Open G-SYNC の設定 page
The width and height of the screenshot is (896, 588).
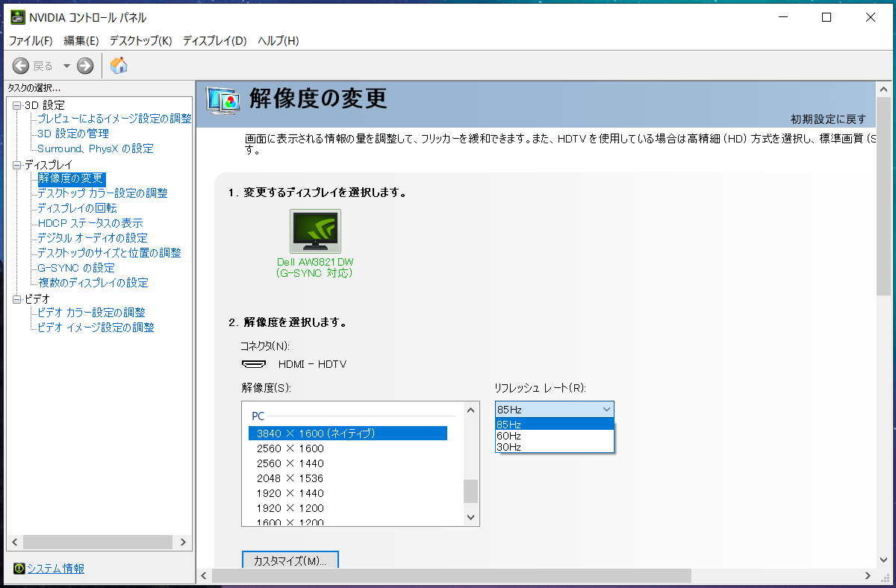76,268
